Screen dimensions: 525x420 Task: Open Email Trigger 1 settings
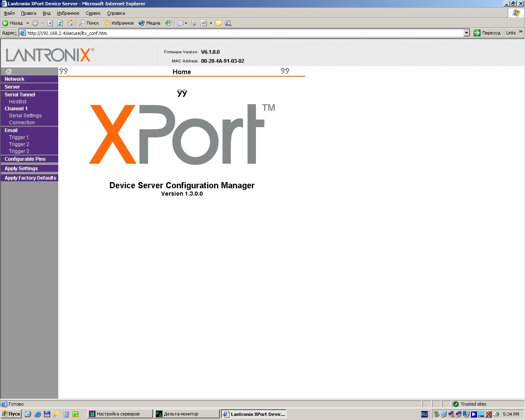click(x=19, y=137)
